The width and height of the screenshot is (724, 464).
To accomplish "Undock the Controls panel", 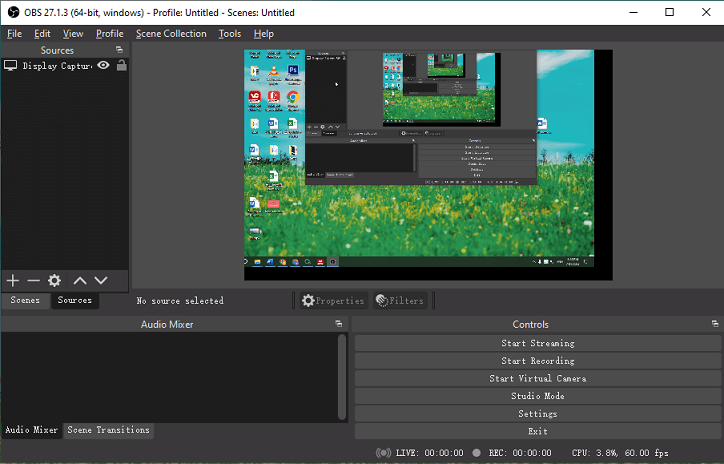I will point(715,324).
